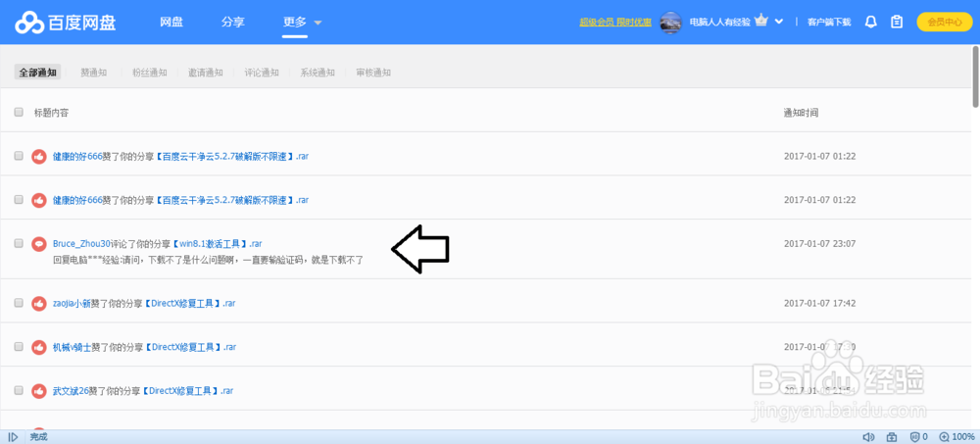Switch to the 赞通知 tab
Viewport: 980px width, 444px height.
coord(94,73)
